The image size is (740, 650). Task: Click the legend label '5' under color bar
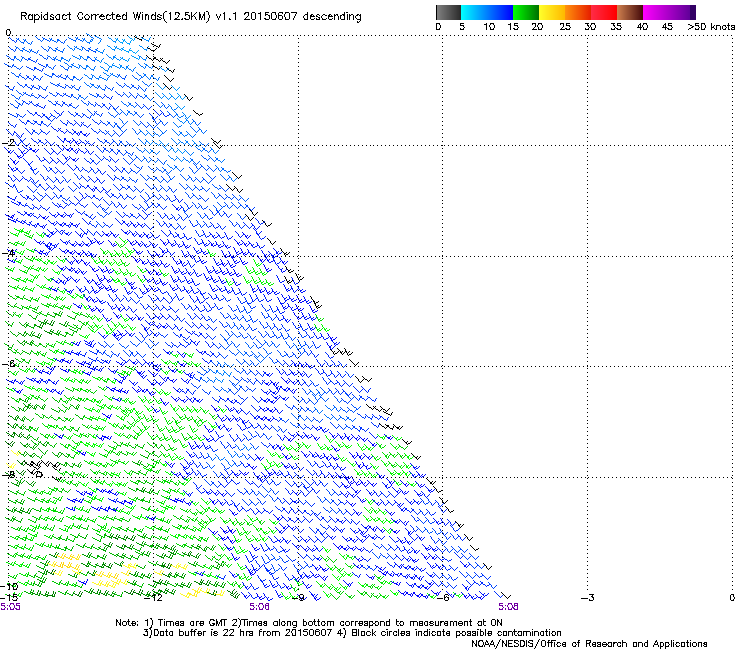click(462, 27)
